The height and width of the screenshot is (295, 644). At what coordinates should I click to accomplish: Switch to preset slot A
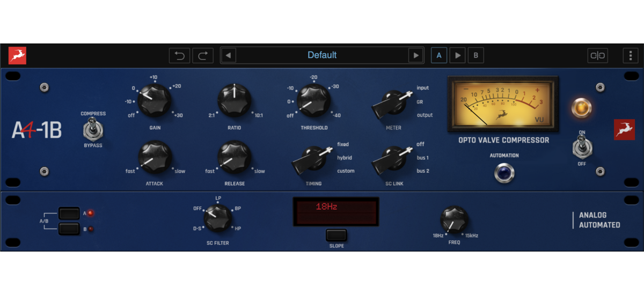tap(439, 55)
